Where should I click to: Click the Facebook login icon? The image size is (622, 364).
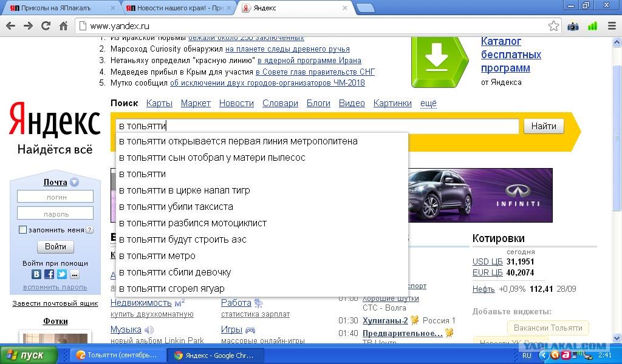tap(49, 274)
